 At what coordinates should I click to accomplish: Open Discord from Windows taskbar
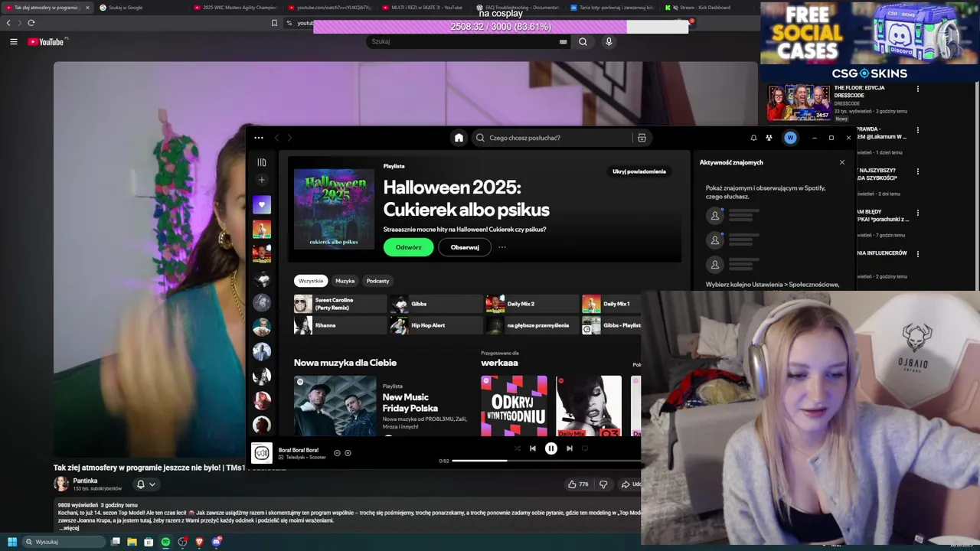(217, 542)
